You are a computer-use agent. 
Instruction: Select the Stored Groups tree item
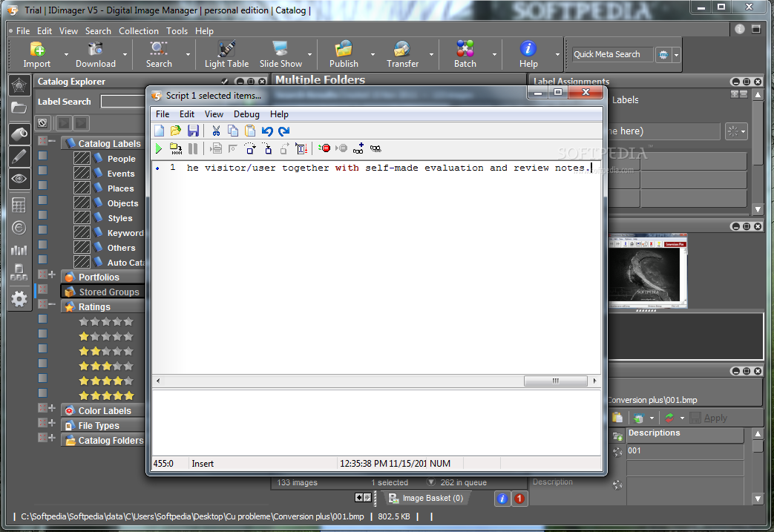[x=102, y=292]
